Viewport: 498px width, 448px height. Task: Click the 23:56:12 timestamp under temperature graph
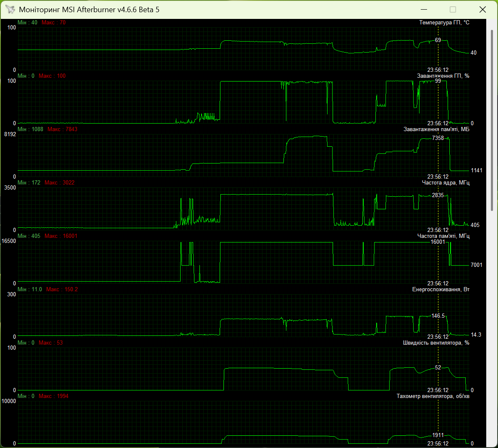tap(438, 70)
